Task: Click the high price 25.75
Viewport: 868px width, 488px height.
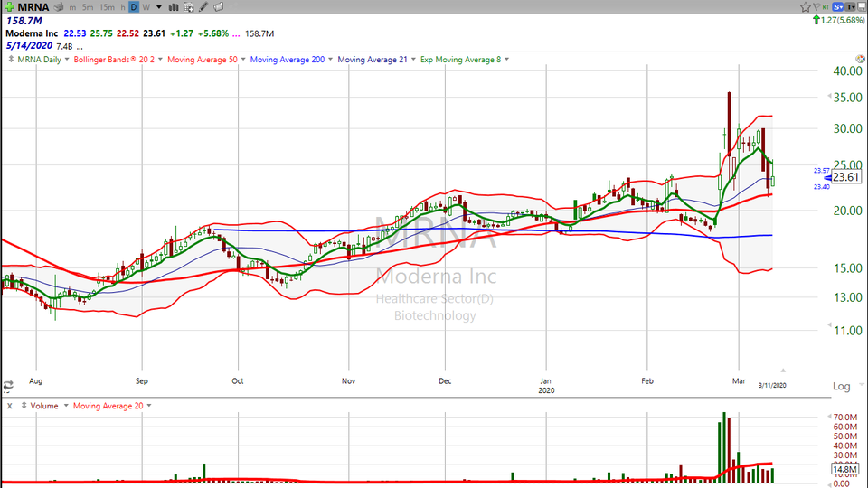Action: [101, 33]
